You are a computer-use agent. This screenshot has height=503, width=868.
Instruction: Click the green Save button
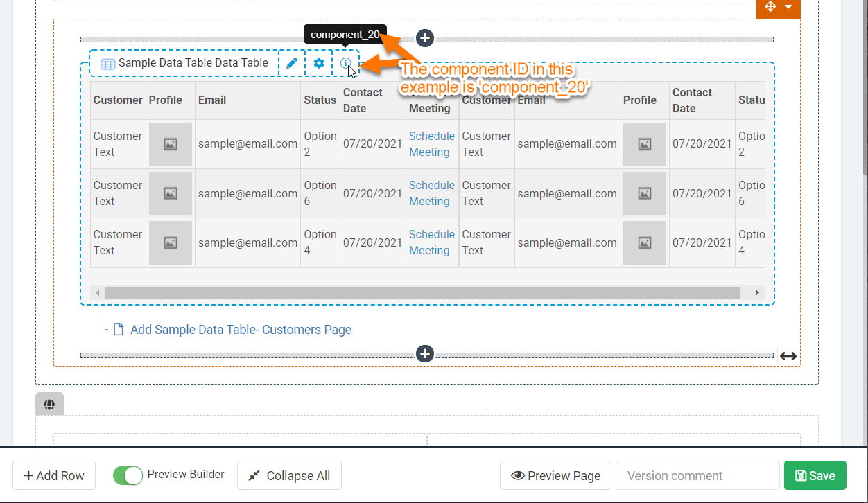815,475
